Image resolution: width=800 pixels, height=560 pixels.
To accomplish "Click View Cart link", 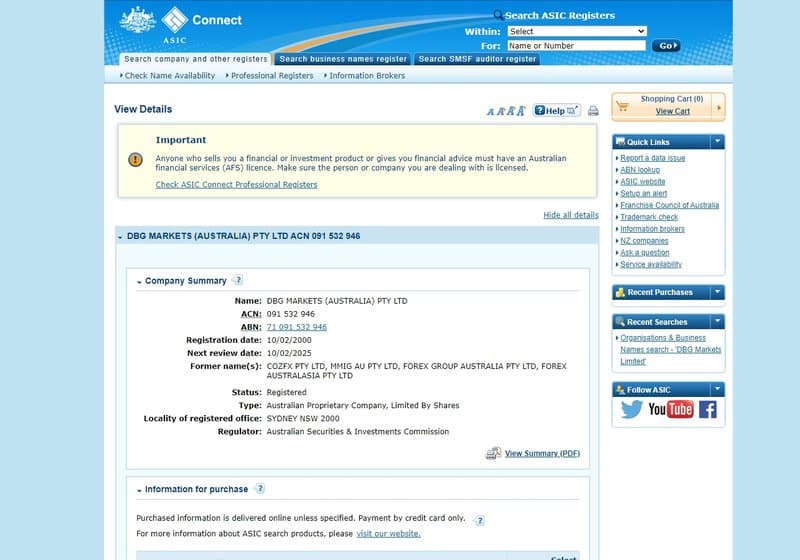I will 672,111.
